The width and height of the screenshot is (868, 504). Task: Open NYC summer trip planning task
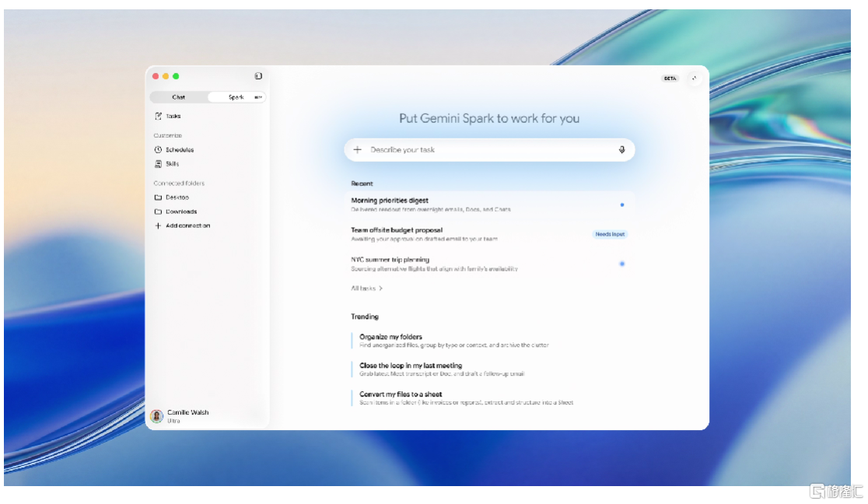(x=489, y=264)
